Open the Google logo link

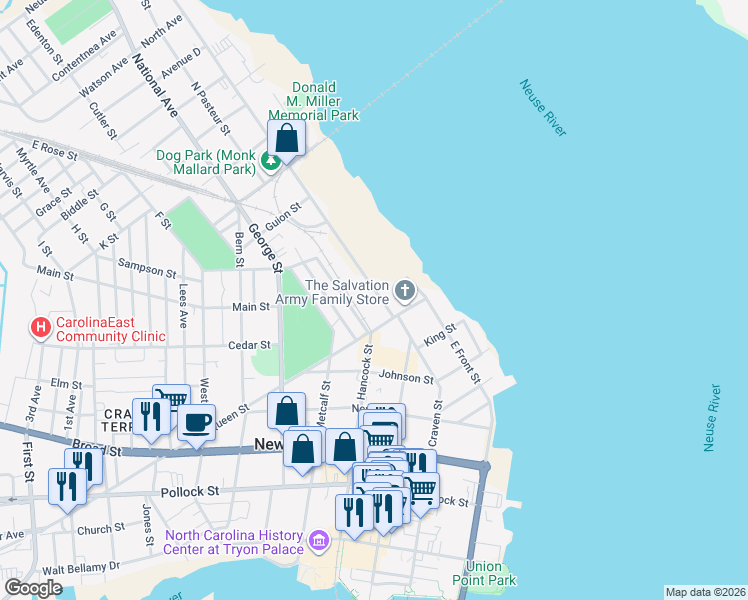(x=33, y=588)
